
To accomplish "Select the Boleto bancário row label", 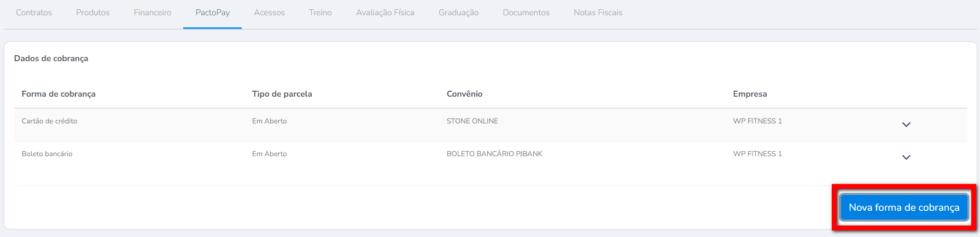I will pos(47,154).
